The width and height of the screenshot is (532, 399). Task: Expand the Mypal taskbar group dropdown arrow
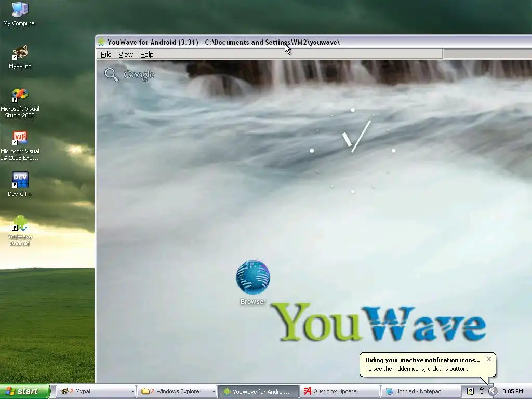132,392
